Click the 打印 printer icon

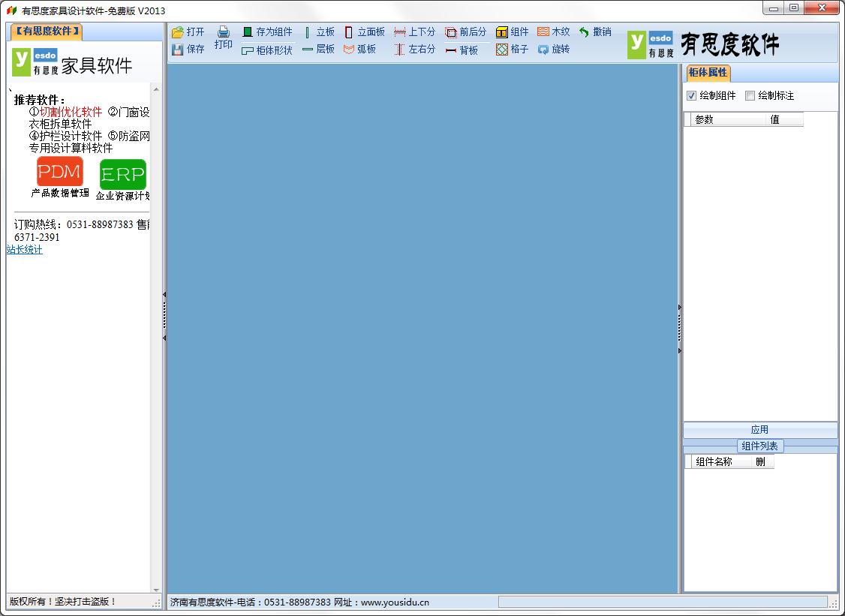pos(223,32)
